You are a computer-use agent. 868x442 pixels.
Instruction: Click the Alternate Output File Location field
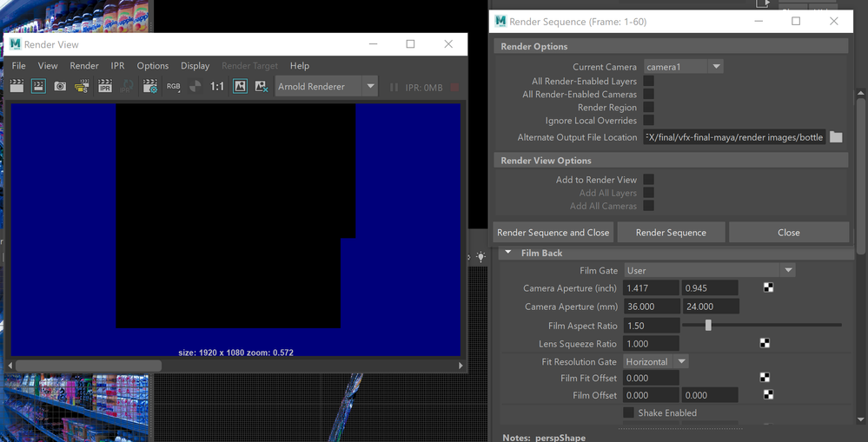pyautogui.click(x=734, y=137)
